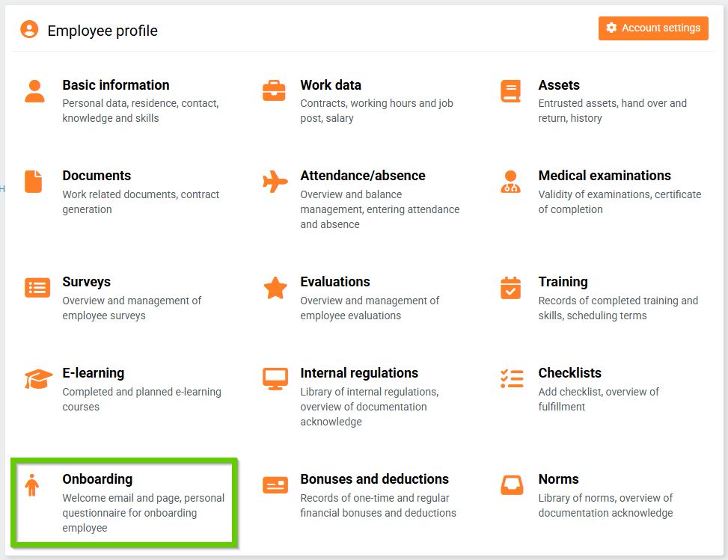Click the Bonuses and deductions card icon

point(275,485)
